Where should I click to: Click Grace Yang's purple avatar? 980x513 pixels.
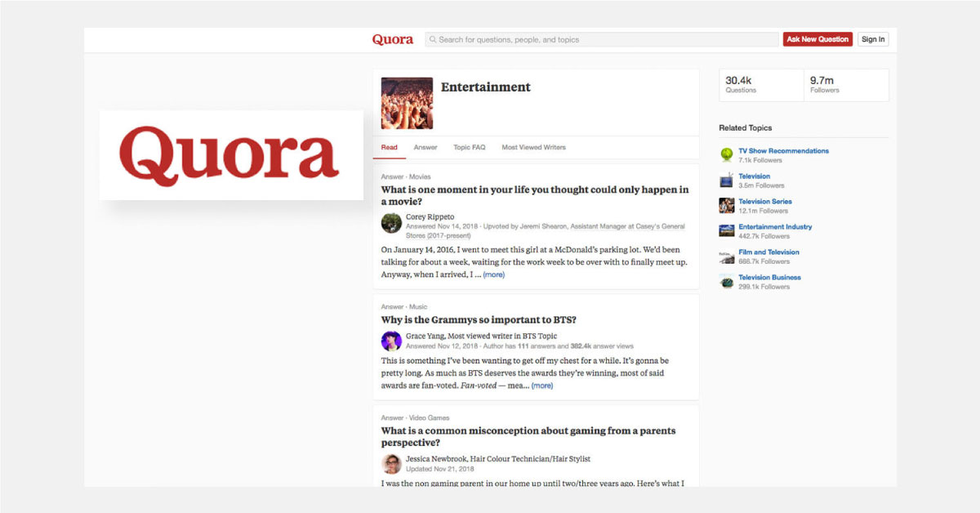[391, 341]
